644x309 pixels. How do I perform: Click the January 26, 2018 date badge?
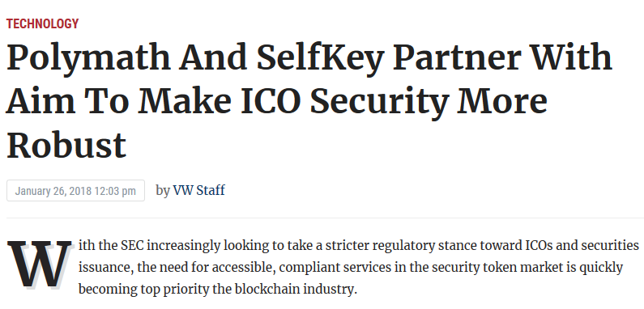[75, 191]
